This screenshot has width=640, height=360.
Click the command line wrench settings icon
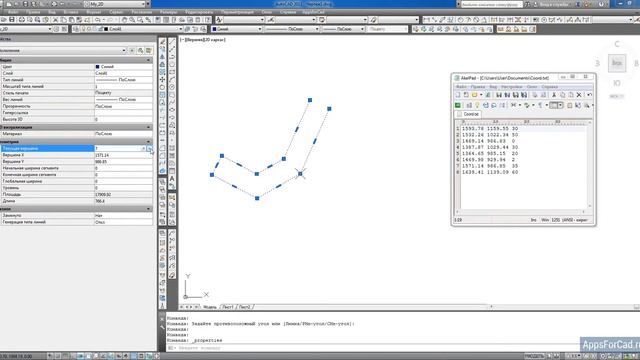point(162,327)
